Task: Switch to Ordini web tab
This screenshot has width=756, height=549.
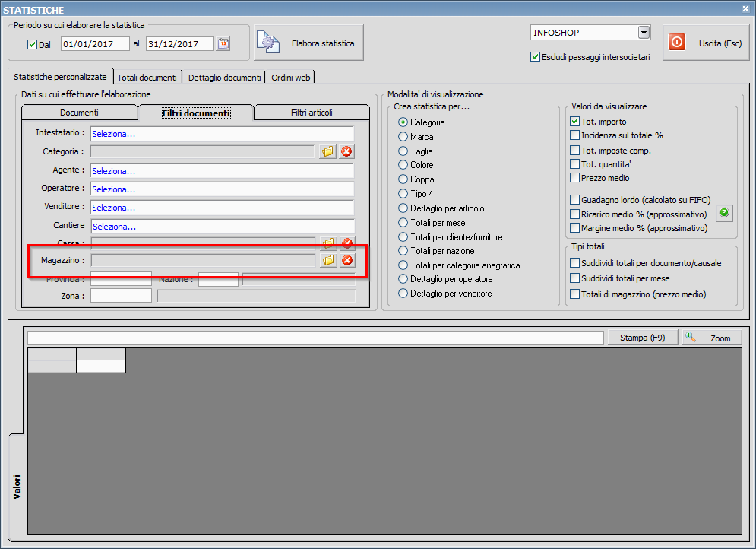Action: click(x=291, y=78)
